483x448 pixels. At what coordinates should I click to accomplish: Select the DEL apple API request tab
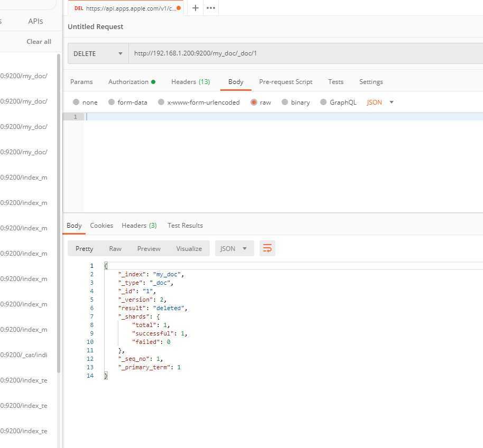pyautogui.click(x=126, y=8)
